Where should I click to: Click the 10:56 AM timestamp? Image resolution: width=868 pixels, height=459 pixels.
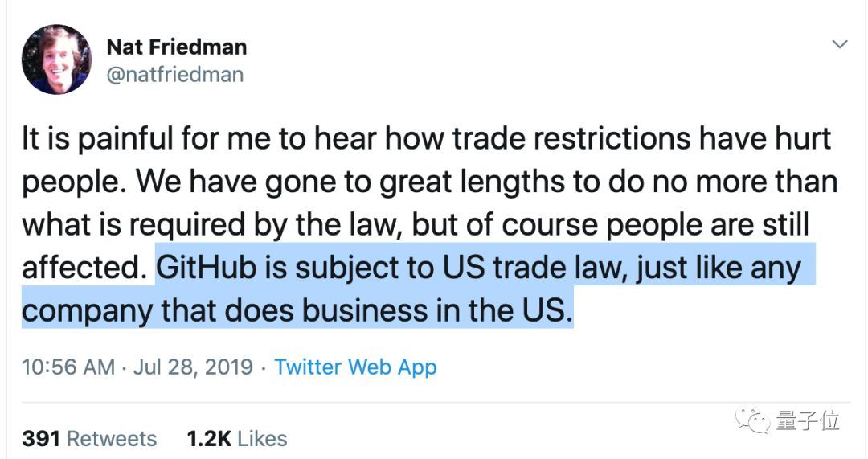68,367
